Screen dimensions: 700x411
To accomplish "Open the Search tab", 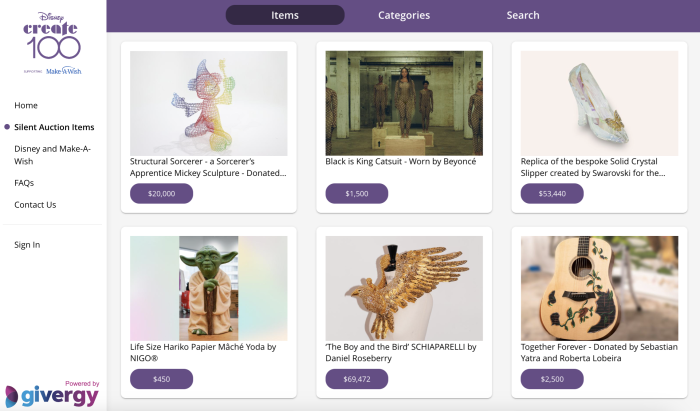I will pos(522,15).
